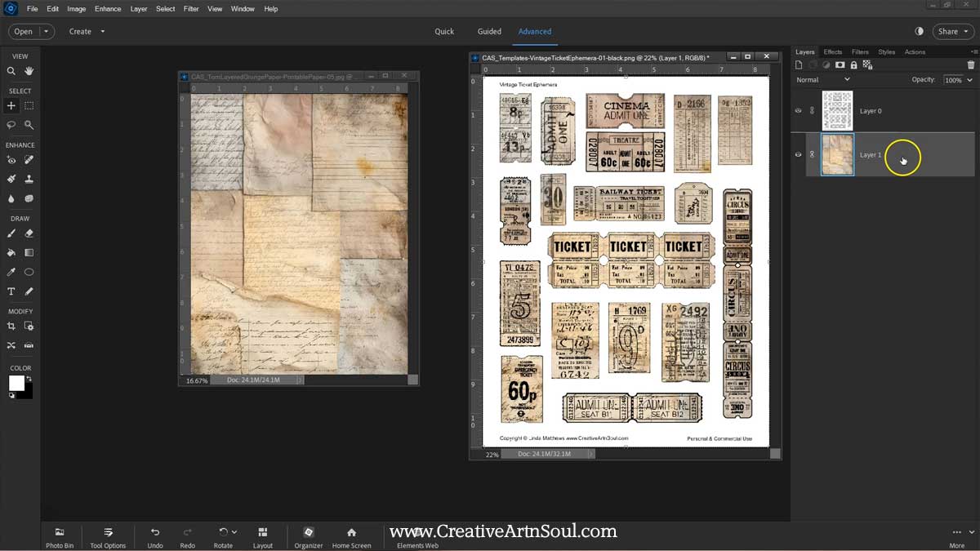Open the Layout options button

pos(263,537)
